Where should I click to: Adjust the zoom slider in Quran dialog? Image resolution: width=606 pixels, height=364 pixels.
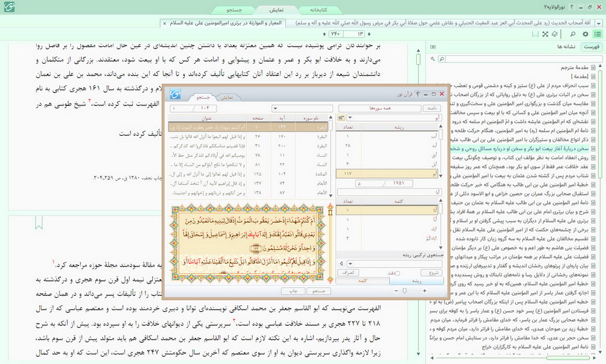(x=405, y=291)
